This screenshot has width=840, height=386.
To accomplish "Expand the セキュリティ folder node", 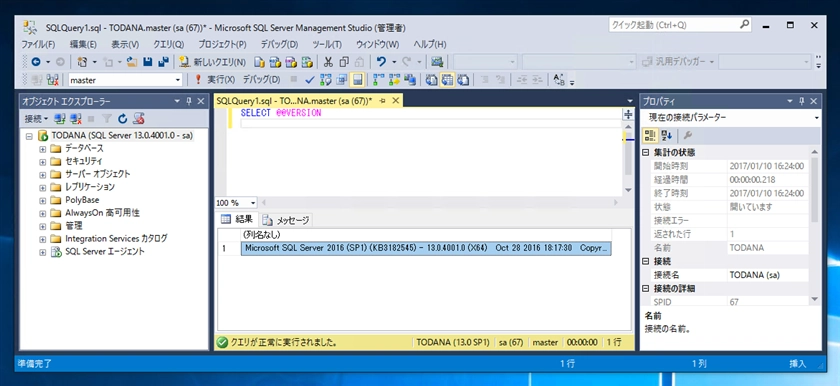I will (43, 161).
